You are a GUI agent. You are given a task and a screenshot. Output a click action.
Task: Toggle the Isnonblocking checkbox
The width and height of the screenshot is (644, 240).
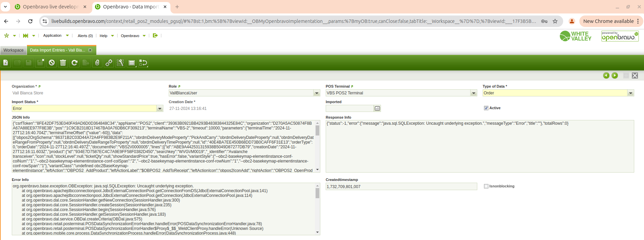(486, 186)
